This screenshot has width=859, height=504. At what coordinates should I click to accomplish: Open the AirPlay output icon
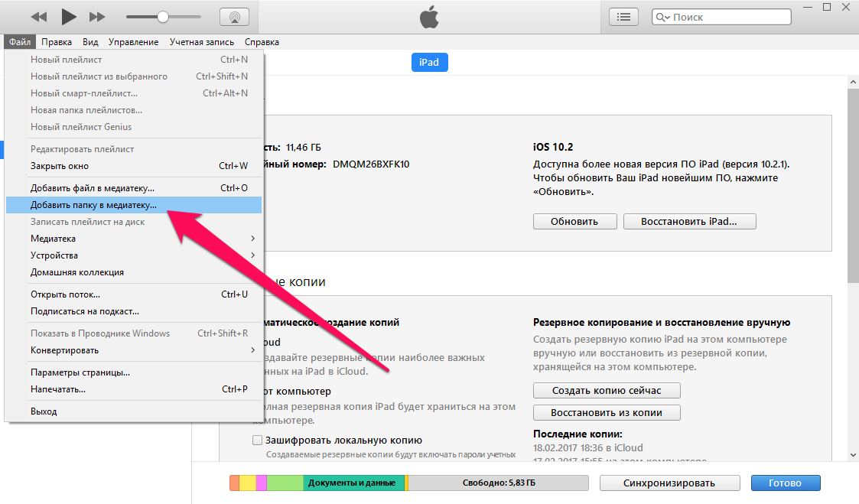click(234, 17)
